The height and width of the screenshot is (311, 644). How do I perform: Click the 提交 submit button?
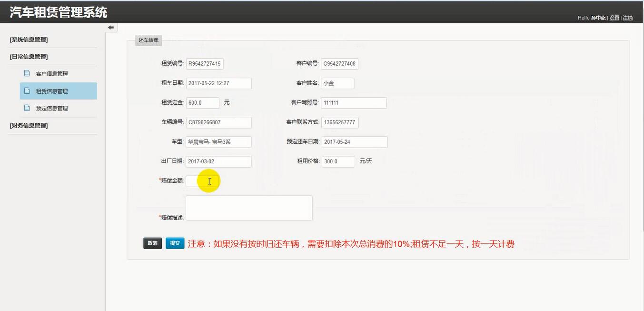coord(174,243)
